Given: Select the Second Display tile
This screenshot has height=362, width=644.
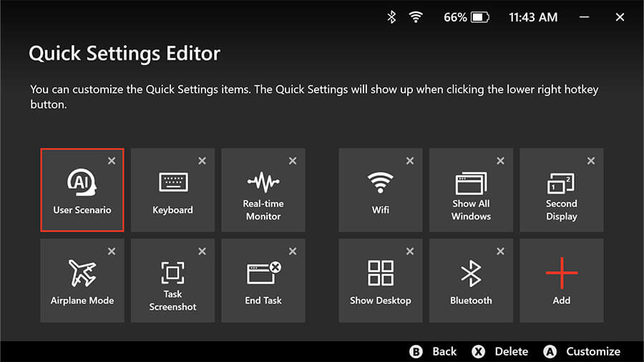Looking at the screenshot, I should (561, 190).
